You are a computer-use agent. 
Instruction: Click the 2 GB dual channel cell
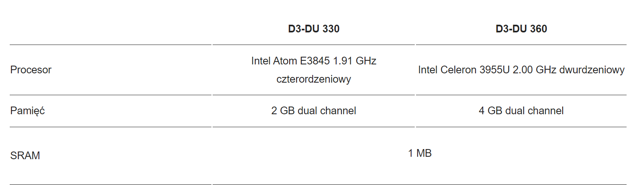313,111
